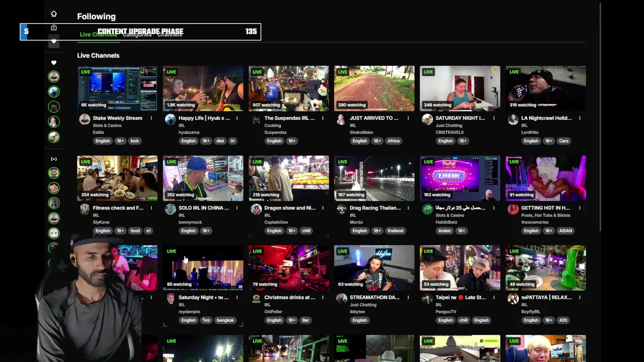
Task: Open options menu for Happy Life stream
Action: [x=237, y=118]
